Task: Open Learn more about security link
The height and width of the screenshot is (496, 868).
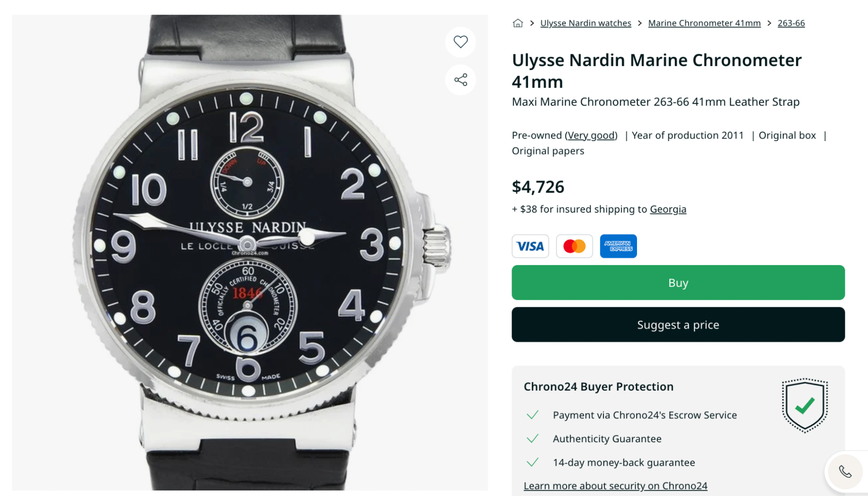Action: coord(615,486)
